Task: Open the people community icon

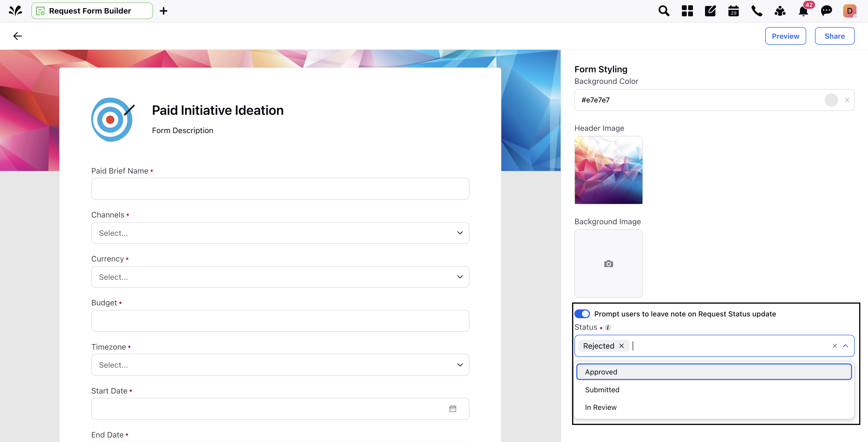Action: tap(780, 11)
